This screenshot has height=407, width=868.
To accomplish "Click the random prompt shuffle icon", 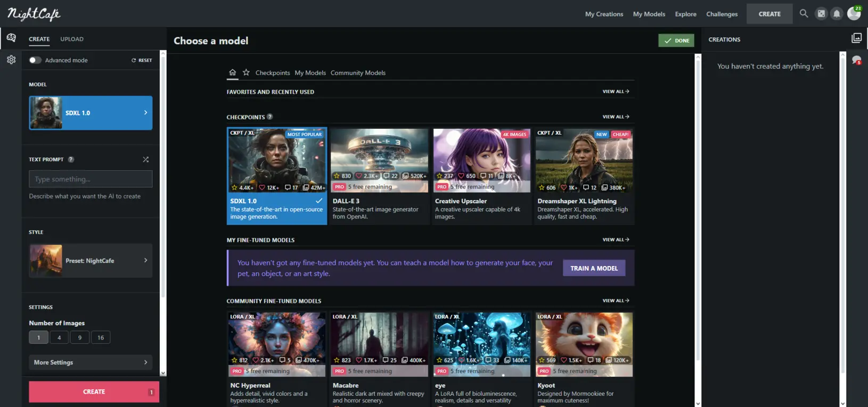I will click(146, 160).
